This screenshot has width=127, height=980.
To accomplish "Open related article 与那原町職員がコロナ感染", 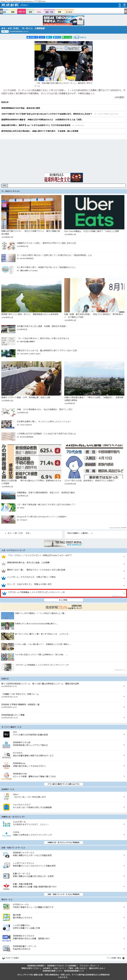I will click(21, 108).
